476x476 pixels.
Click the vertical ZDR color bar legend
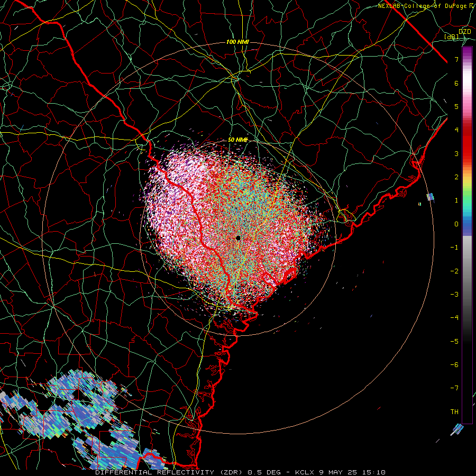coord(467,235)
